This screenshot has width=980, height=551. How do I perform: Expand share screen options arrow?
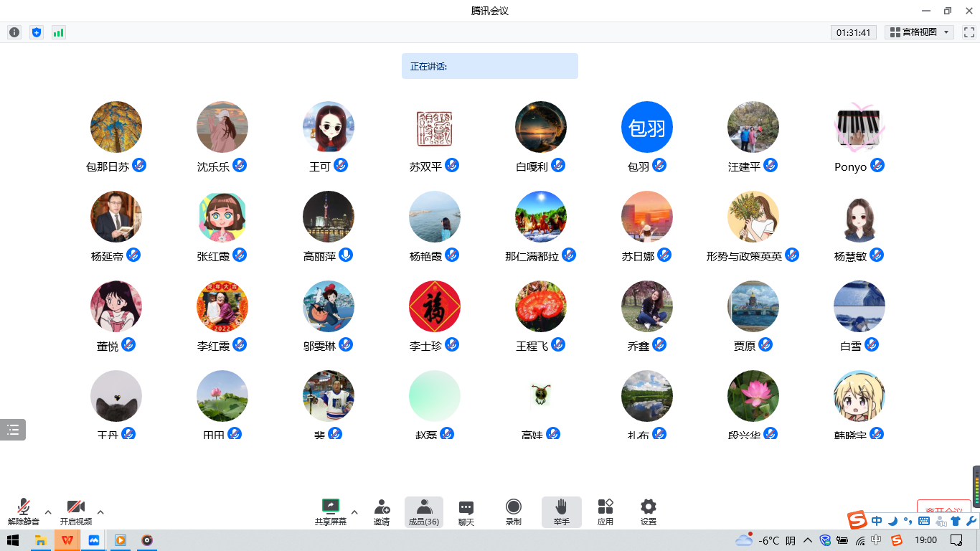pos(354,512)
